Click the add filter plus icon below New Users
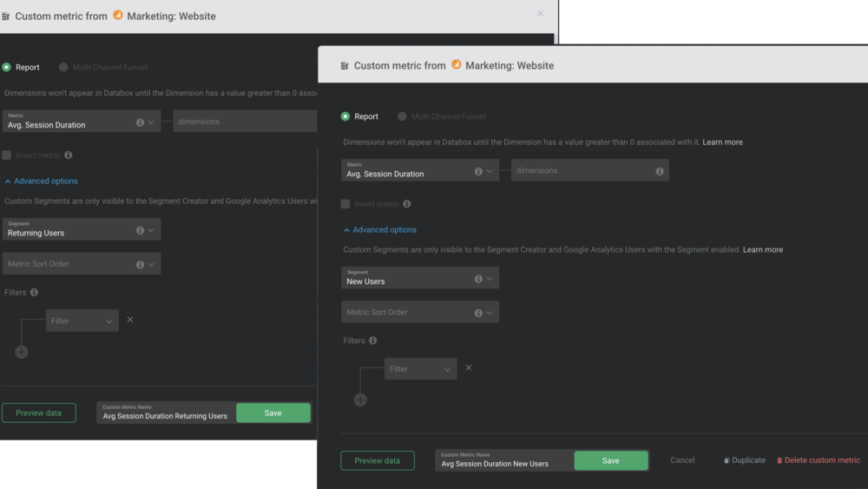The height and width of the screenshot is (489, 868). (360, 400)
